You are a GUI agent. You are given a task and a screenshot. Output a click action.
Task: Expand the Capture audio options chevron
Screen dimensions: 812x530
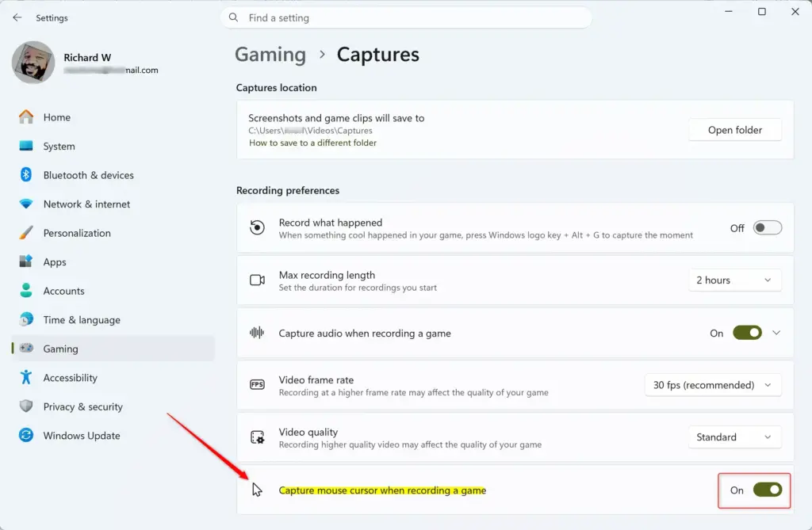776,333
